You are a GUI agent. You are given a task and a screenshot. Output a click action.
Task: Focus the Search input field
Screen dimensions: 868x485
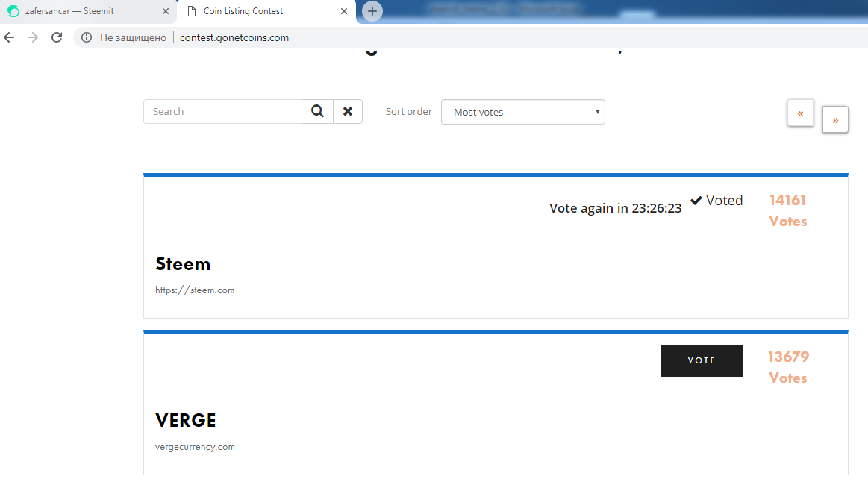coord(222,112)
